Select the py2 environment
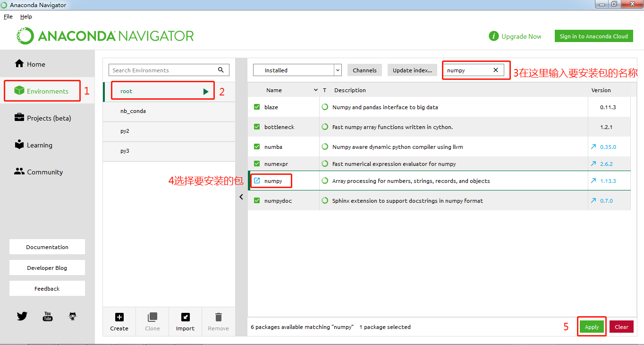This screenshot has height=345, width=644. tap(169, 131)
